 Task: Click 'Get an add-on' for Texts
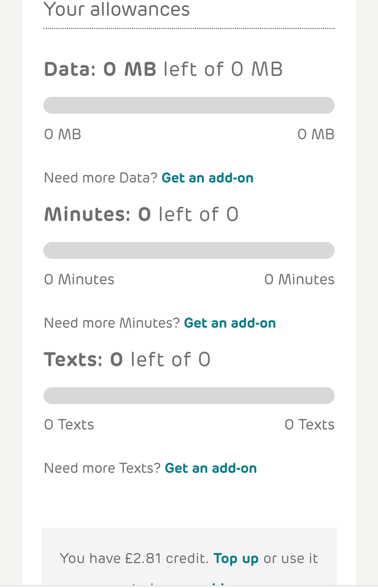(x=211, y=468)
